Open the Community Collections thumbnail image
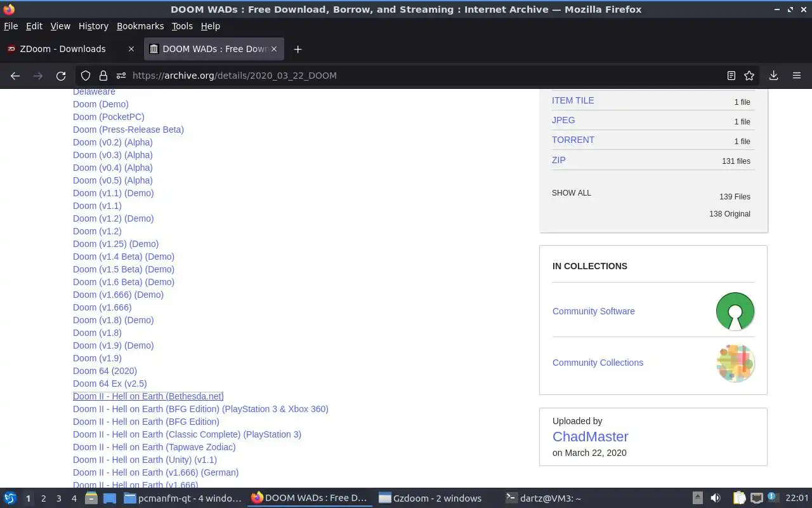The width and height of the screenshot is (812, 508). [735, 363]
